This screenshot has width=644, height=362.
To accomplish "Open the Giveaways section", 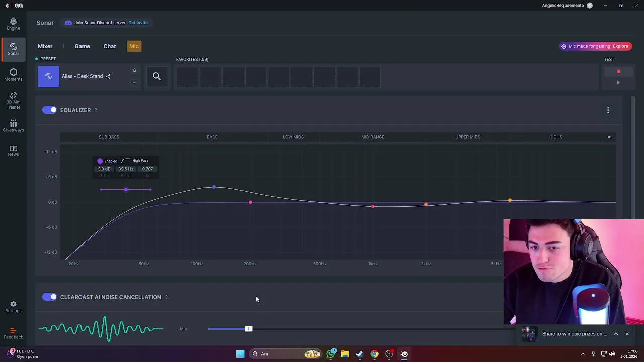I will [x=13, y=126].
